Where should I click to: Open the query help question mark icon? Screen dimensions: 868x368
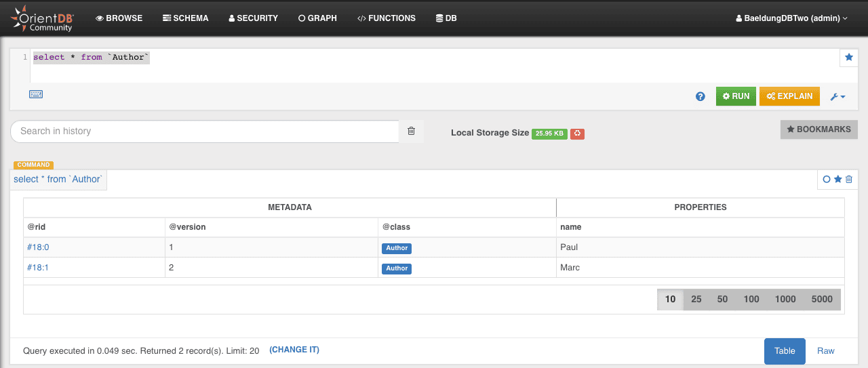click(701, 97)
